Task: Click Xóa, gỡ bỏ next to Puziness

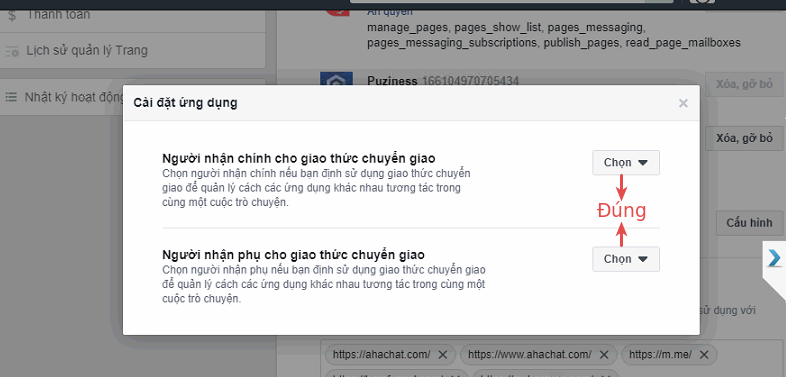Action: tap(744, 84)
